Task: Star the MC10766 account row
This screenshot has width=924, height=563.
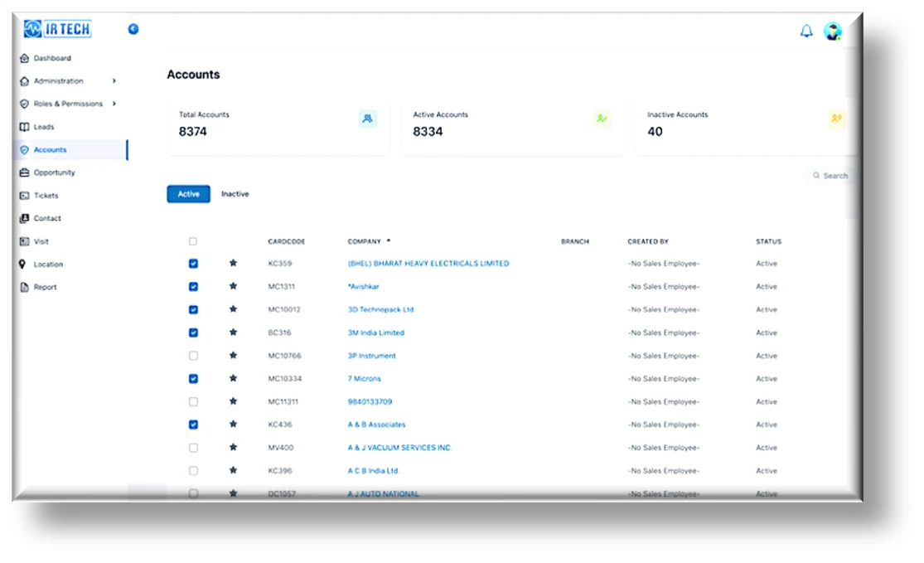Action: (234, 356)
